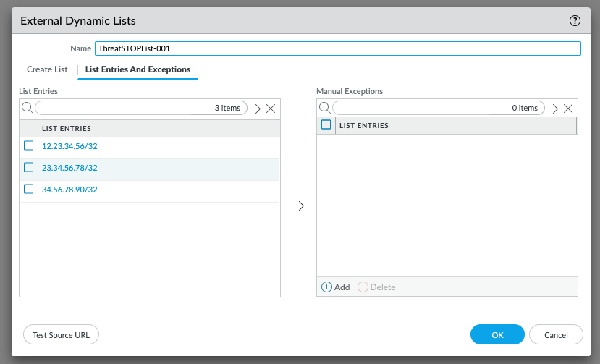Image resolution: width=600 pixels, height=364 pixels.
Task: Click the Test Source URL button
Action: point(62,334)
